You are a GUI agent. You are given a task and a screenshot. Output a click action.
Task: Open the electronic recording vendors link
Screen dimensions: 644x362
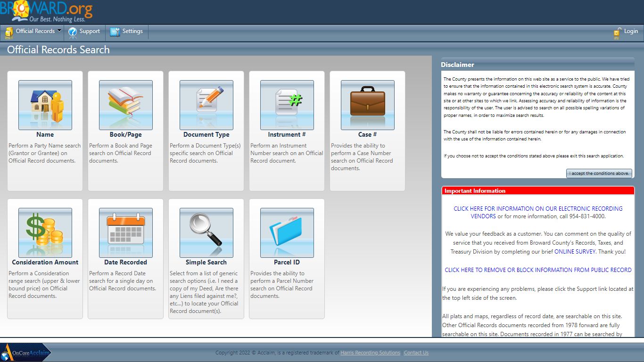[x=538, y=212]
